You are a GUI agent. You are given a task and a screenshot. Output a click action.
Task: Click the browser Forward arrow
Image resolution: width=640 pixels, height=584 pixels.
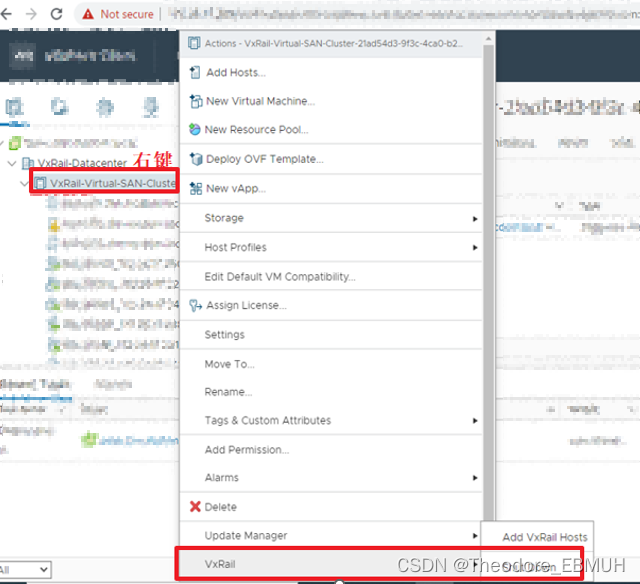(x=31, y=14)
